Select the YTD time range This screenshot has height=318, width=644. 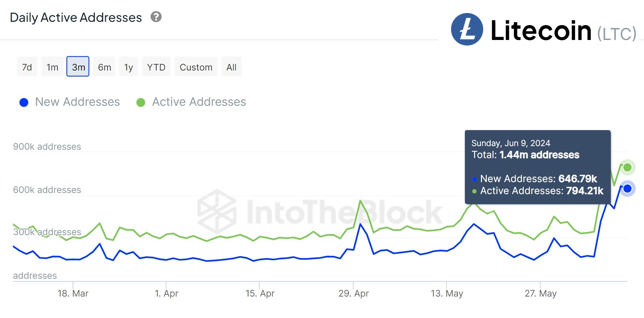(156, 67)
